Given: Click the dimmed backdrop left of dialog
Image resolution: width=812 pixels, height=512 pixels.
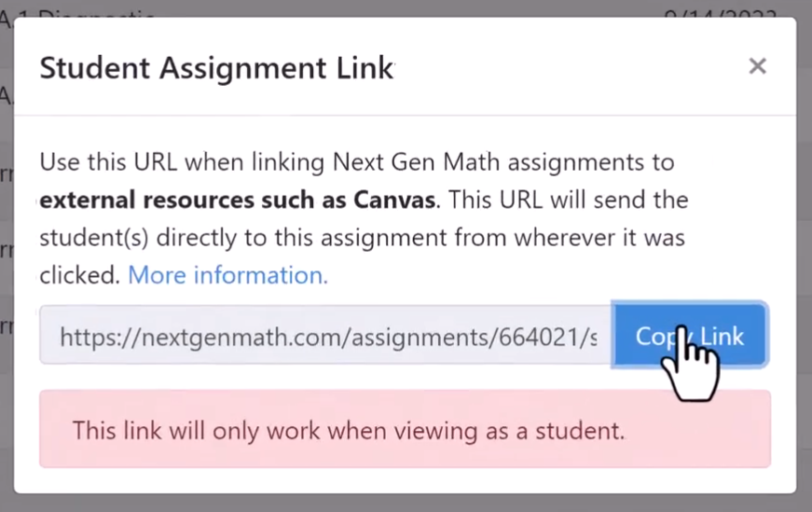Looking at the screenshot, I should pyautogui.click(x=7, y=259).
